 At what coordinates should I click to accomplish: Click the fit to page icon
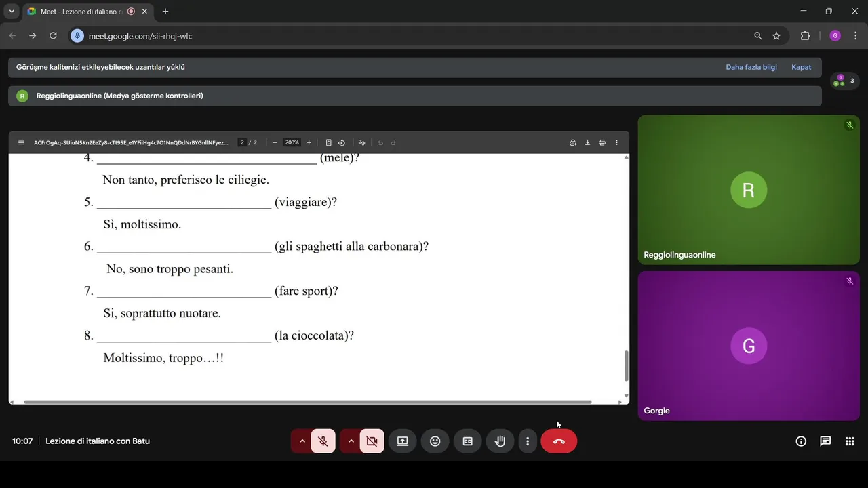click(328, 143)
